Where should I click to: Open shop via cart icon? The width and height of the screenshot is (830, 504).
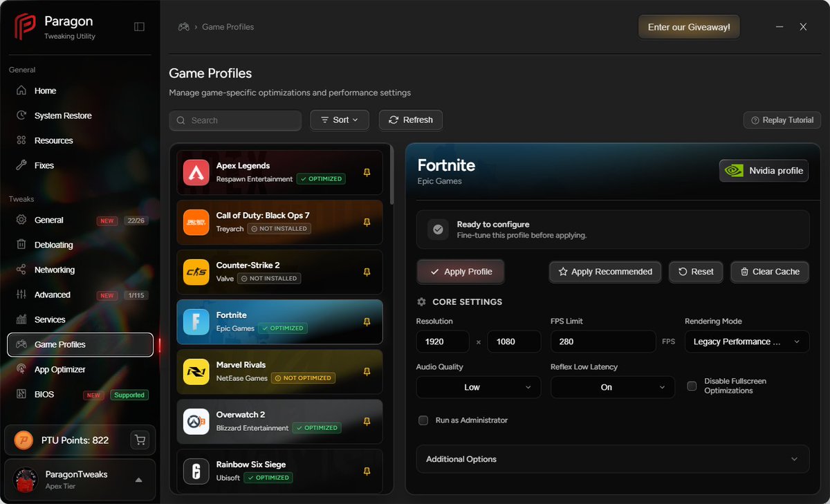140,440
